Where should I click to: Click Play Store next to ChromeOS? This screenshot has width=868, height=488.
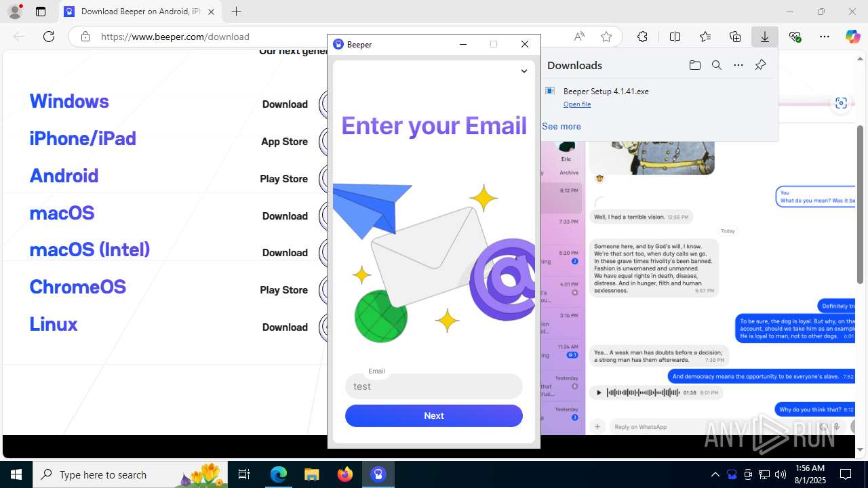283,290
